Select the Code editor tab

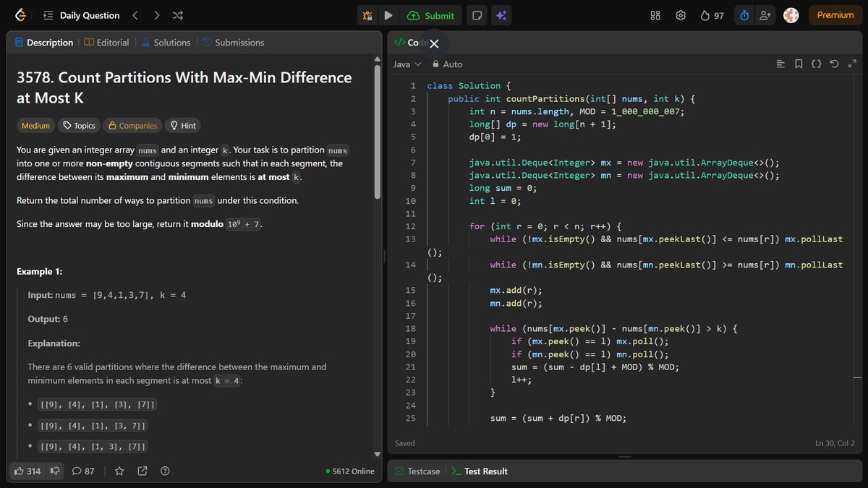pos(409,43)
